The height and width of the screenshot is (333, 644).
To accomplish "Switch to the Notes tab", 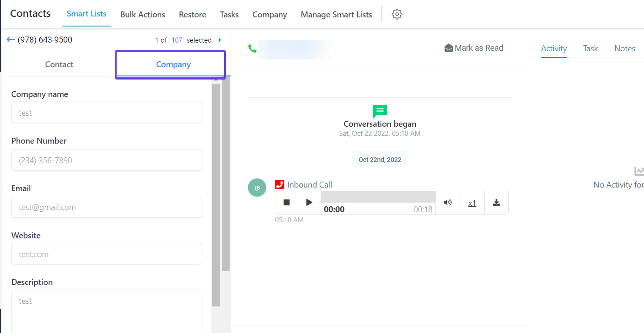I will 625,48.
